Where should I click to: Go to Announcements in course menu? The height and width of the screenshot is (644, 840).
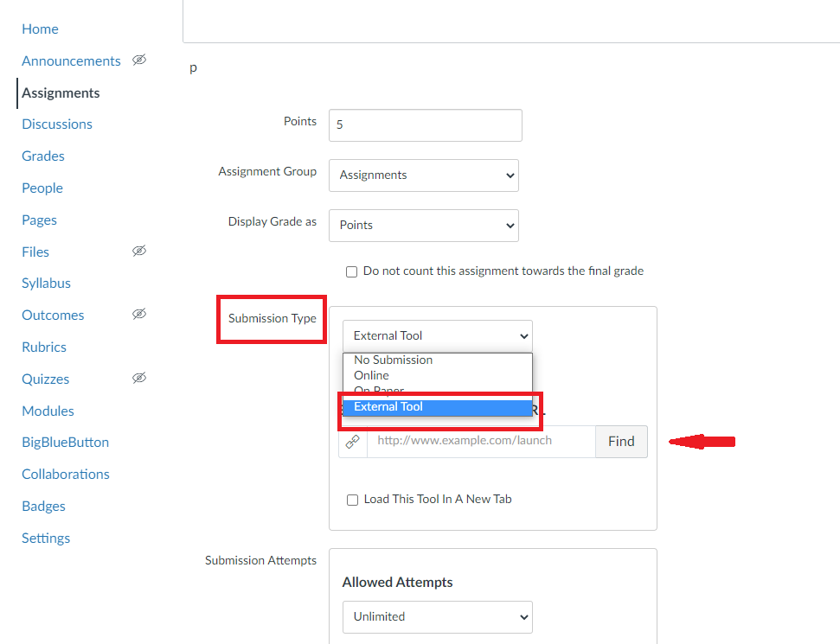[71, 61]
